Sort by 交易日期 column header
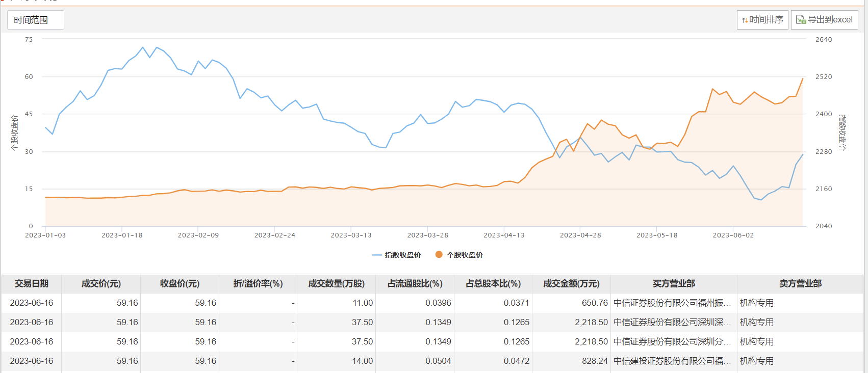This screenshot has width=868, height=373. point(32,284)
